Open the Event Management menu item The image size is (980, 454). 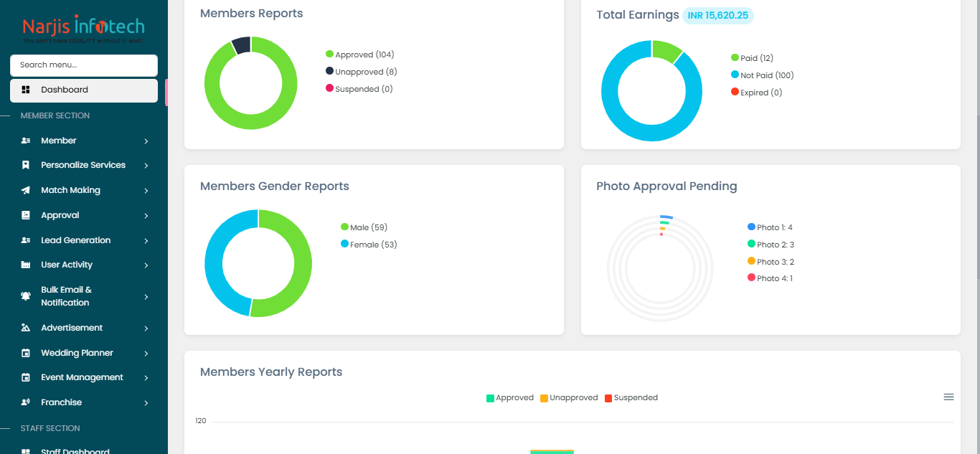[x=84, y=377]
